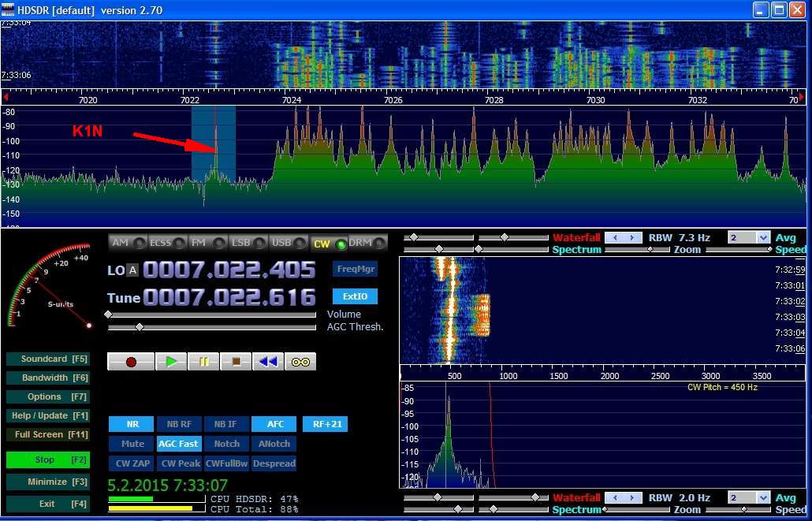Open the Options [F7] menu
The image size is (812, 521).
[x=47, y=396]
